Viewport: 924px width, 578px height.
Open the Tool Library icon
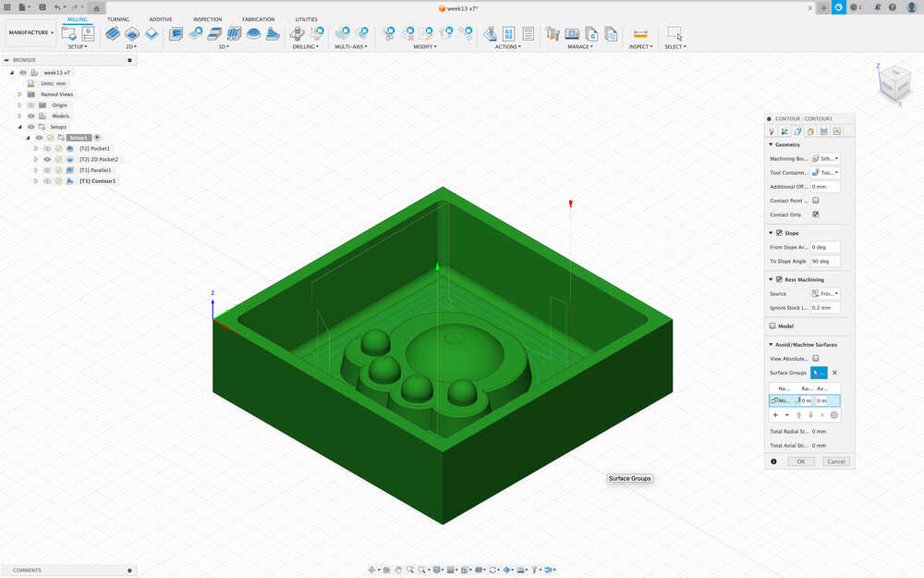(553, 33)
